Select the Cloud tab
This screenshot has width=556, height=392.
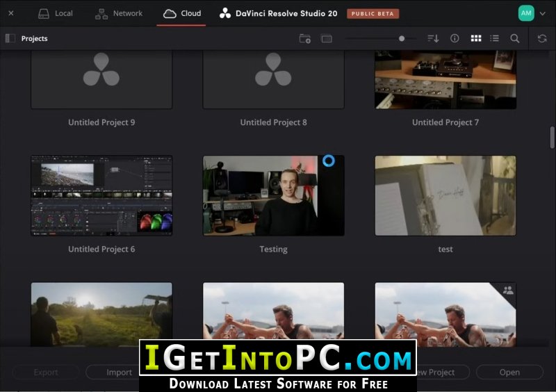pyautogui.click(x=182, y=13)
